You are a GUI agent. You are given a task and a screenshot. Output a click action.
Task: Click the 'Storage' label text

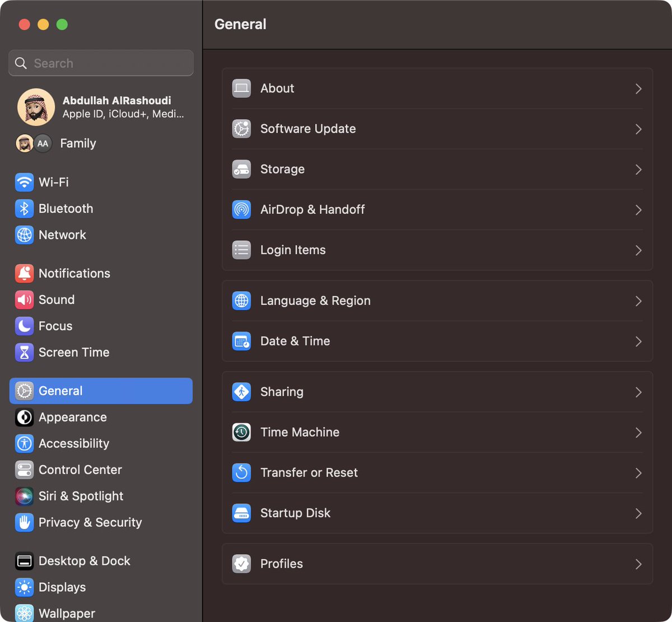283,169
